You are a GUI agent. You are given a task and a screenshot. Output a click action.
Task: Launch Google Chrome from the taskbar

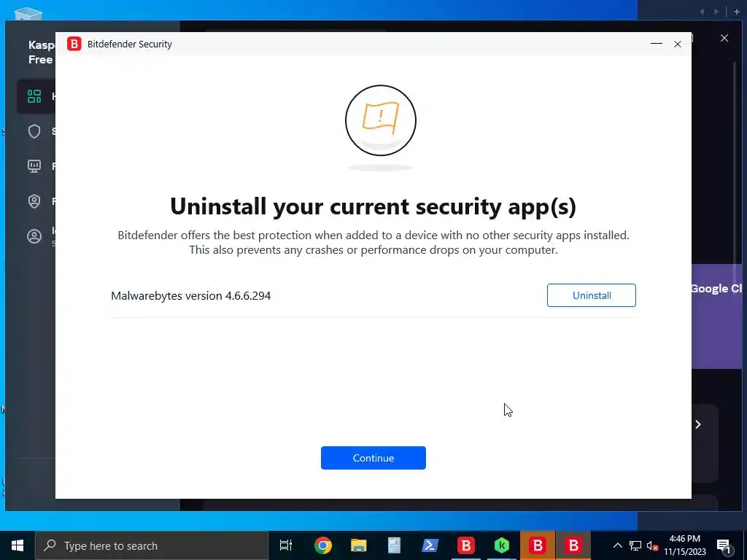pos(322,545)
